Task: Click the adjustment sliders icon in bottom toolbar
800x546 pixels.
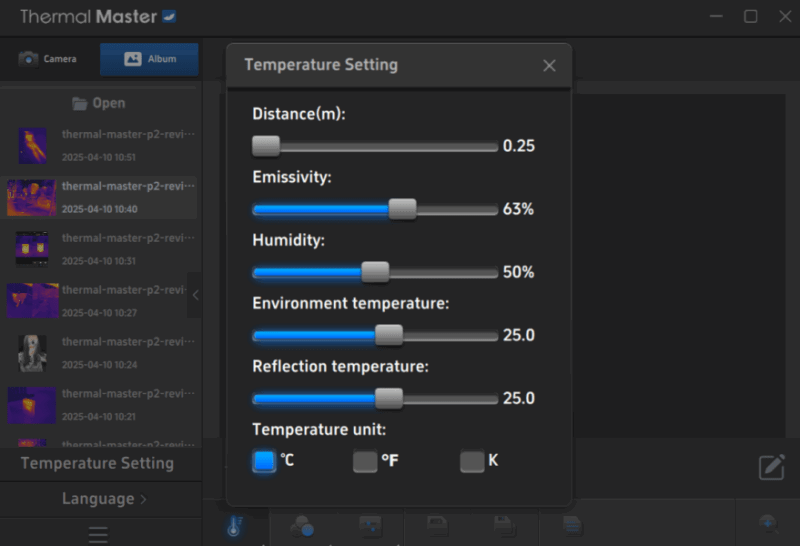Action: (x=370, y=526)
